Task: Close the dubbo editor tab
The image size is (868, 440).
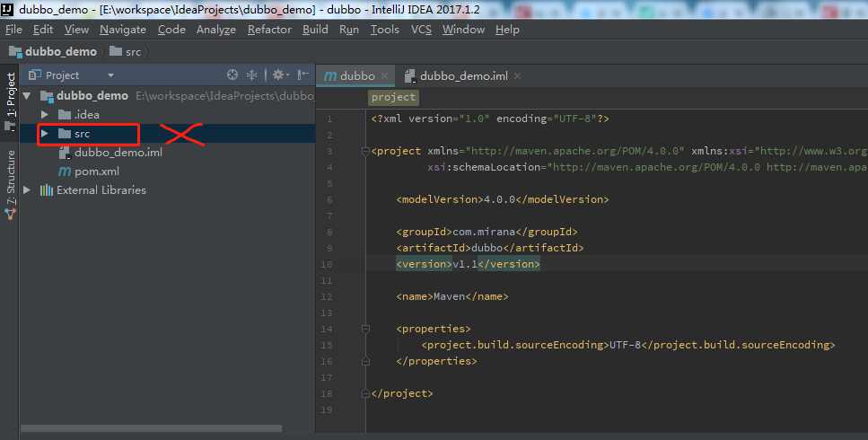Action: click(384, 76)
